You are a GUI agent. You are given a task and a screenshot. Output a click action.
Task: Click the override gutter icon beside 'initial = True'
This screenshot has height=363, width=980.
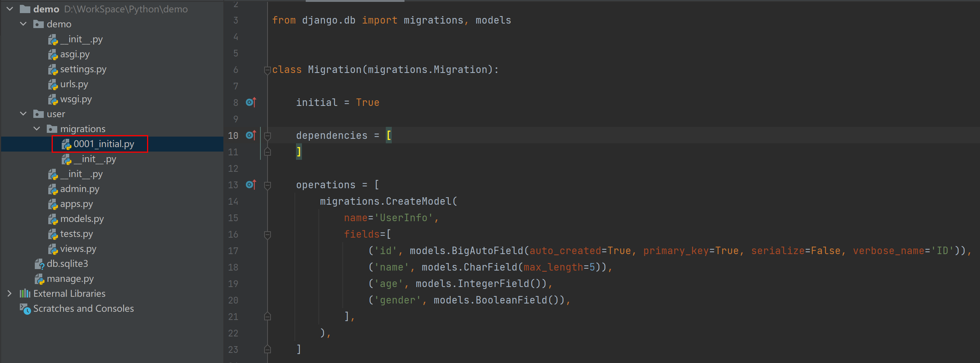251,103
